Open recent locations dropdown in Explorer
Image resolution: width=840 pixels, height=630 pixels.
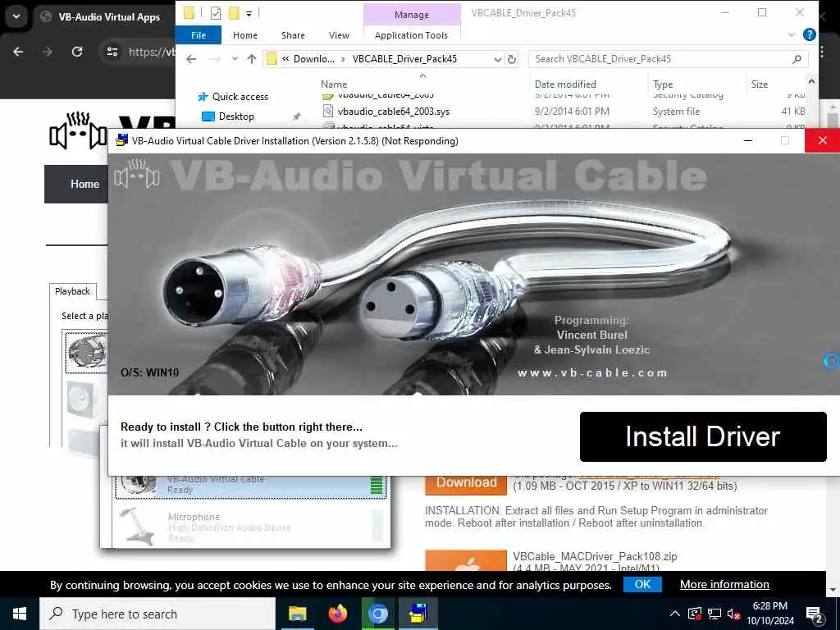click(235, 59)
